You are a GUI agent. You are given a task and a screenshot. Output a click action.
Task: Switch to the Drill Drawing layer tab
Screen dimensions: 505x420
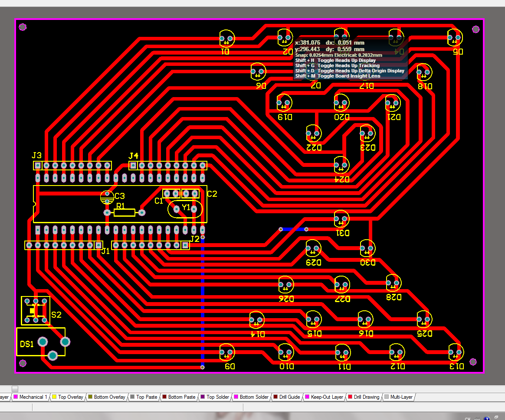pyautogui.click(x=364, y=397)
